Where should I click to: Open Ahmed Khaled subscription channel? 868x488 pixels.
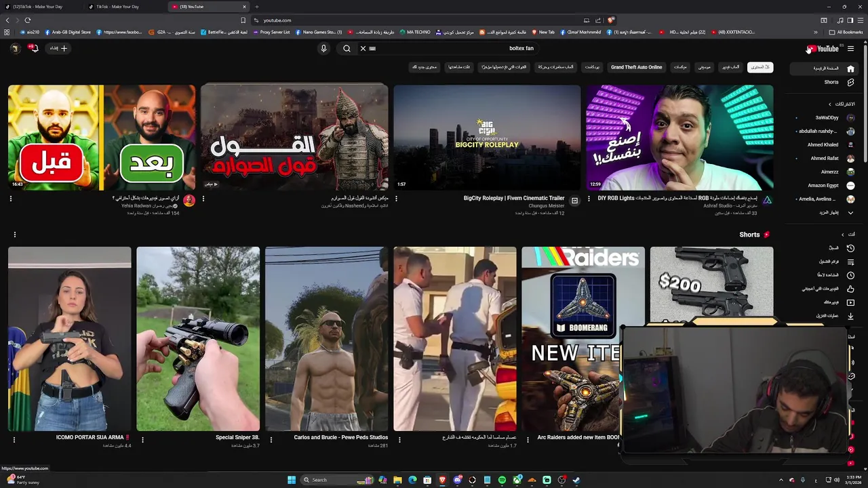(x=825, y=145)
